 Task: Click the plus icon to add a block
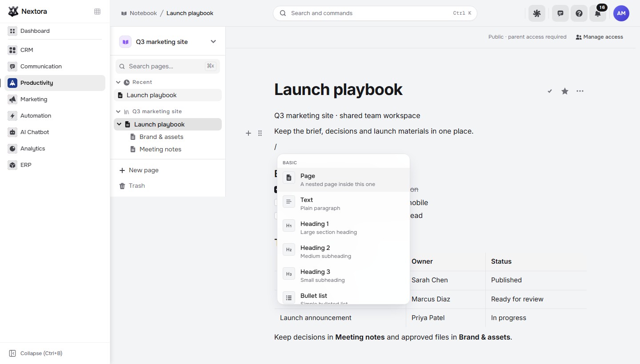[x=248, y=133]
